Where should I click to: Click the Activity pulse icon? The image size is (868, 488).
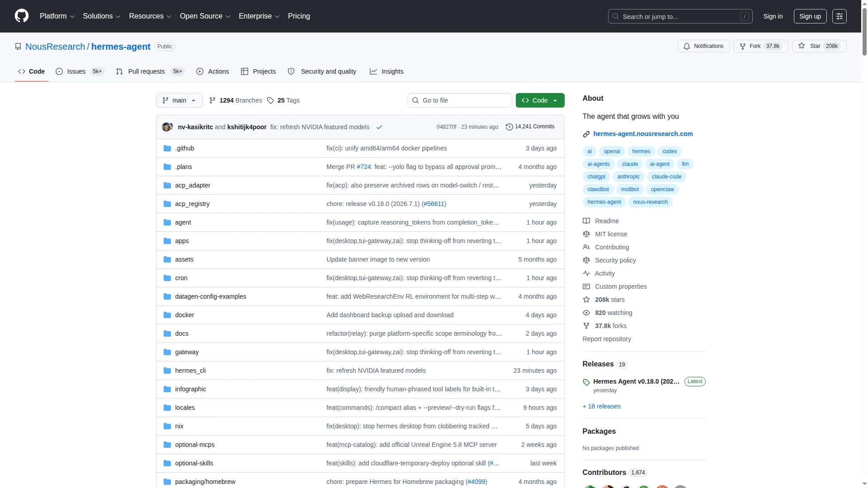click(x=586, y=273)
